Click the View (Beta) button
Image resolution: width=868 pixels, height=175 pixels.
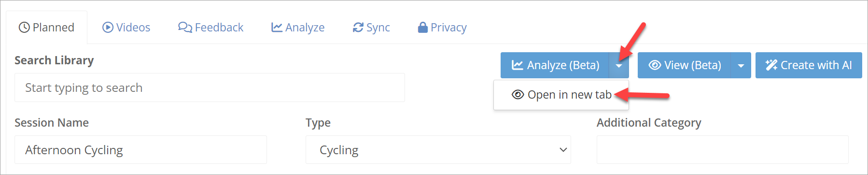[685, 65]
